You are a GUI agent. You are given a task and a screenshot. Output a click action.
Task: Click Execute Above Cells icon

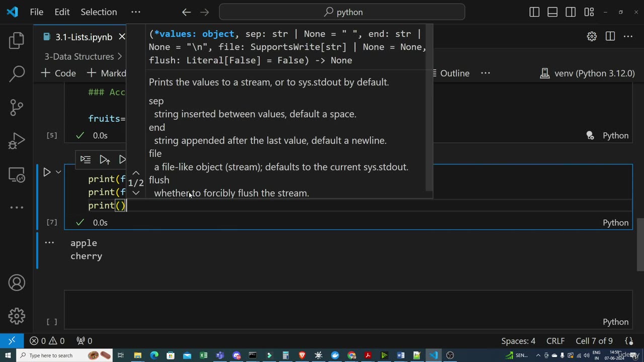[105, 159]
